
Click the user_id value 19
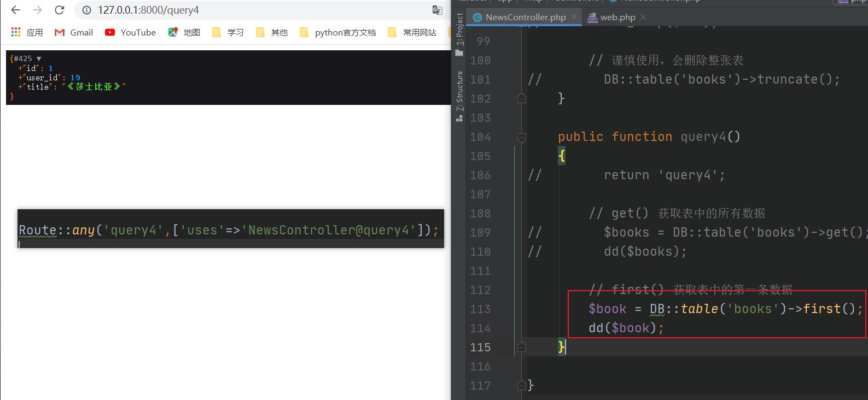click(75, 78)
